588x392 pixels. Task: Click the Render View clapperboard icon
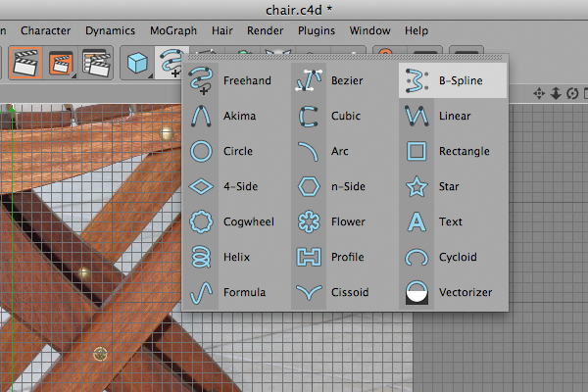[25, 63]
